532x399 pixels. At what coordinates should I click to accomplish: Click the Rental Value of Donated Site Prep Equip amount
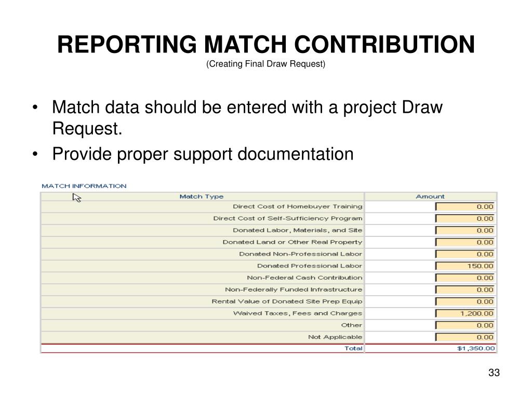[x=465, y=302]
